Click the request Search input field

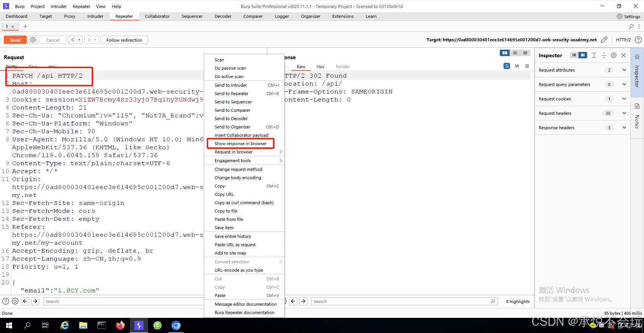click(123, 302)
